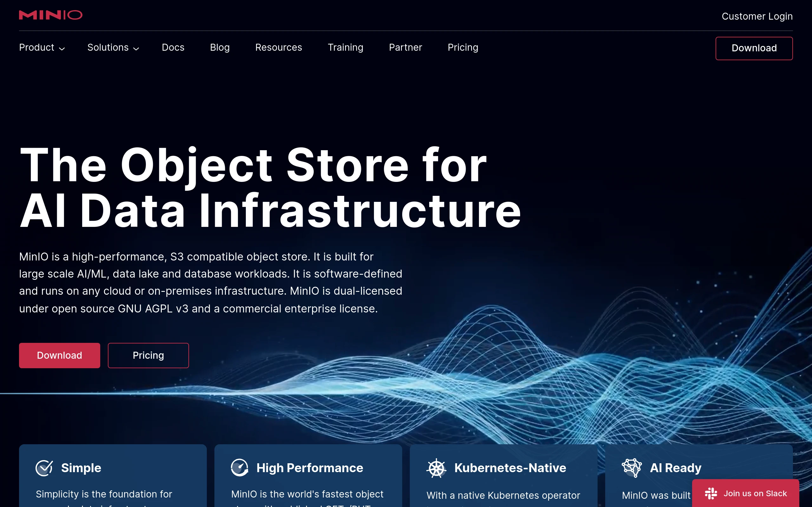Click the Kubernetes-Native card heading
812x507 pixels.
[x=510, y=468]
